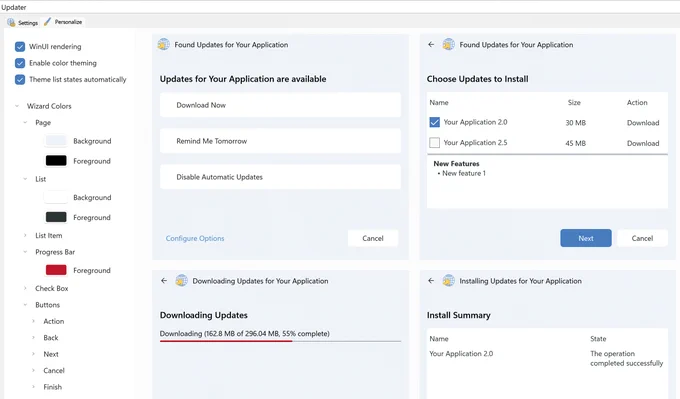The width and height of the screenshot is (680, 399).
Task: Toggle Enable color theming checkbox
Action: click(20, 63)
